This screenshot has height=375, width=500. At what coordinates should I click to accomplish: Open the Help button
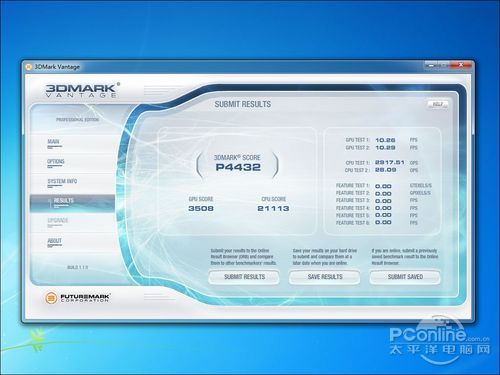(438, 104)
